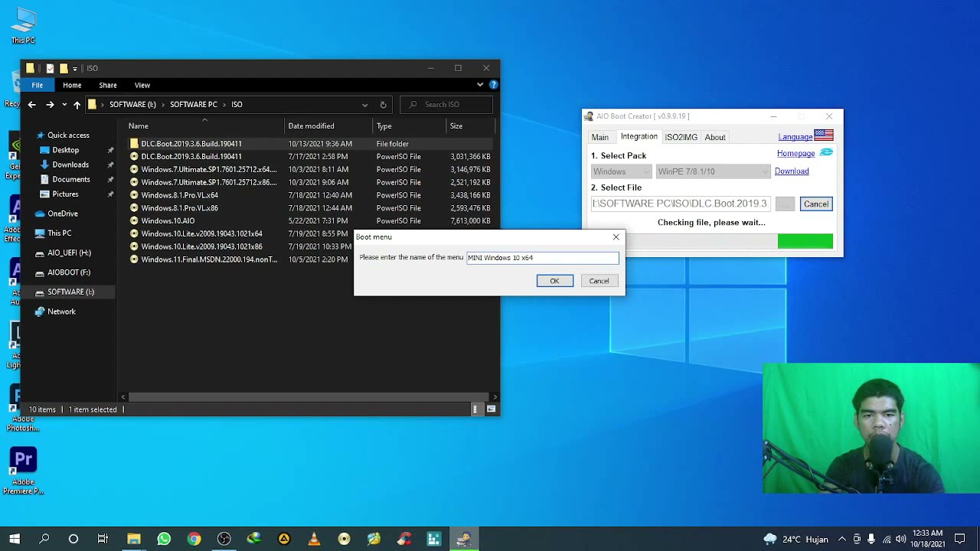Click the selected file path field
This screenshot has height=551, width=980.
click(680, 204)
